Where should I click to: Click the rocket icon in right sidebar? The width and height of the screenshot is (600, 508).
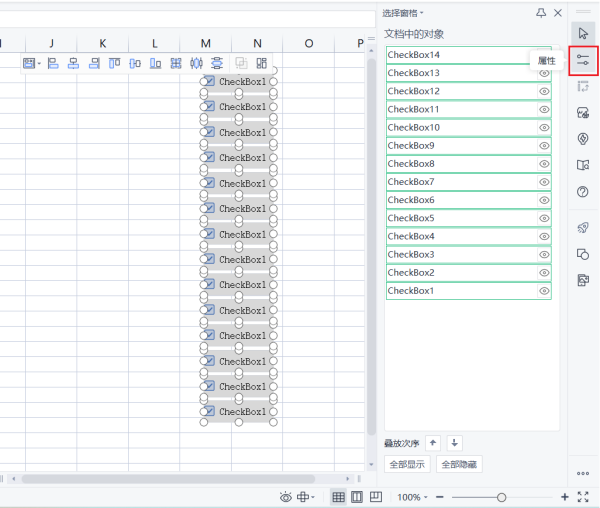pos(583,228)
